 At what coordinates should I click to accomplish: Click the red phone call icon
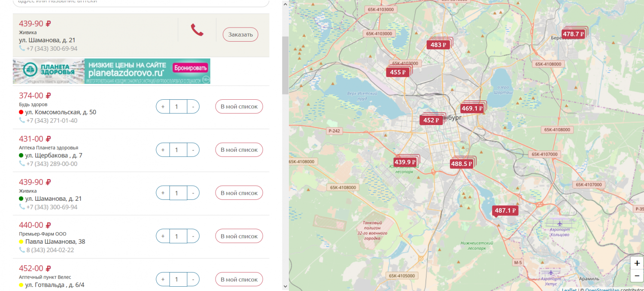pos(197,30)
